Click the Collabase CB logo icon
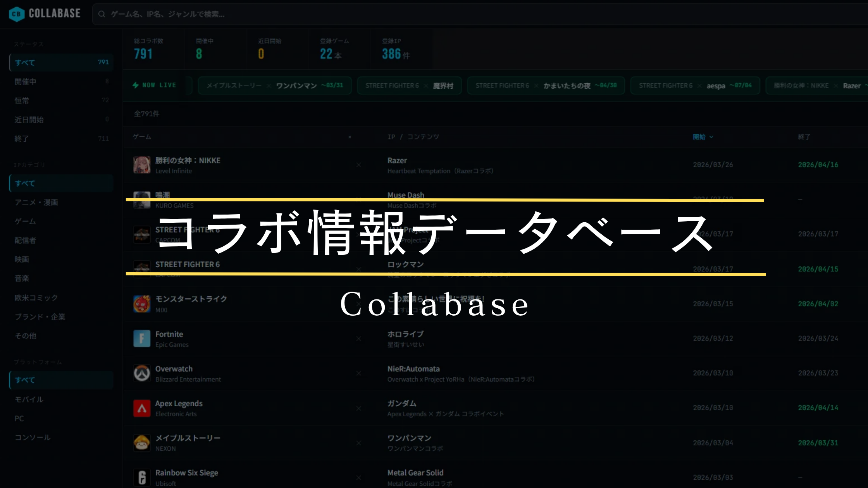This screenshot has width=868, height=488. point(16,14)
